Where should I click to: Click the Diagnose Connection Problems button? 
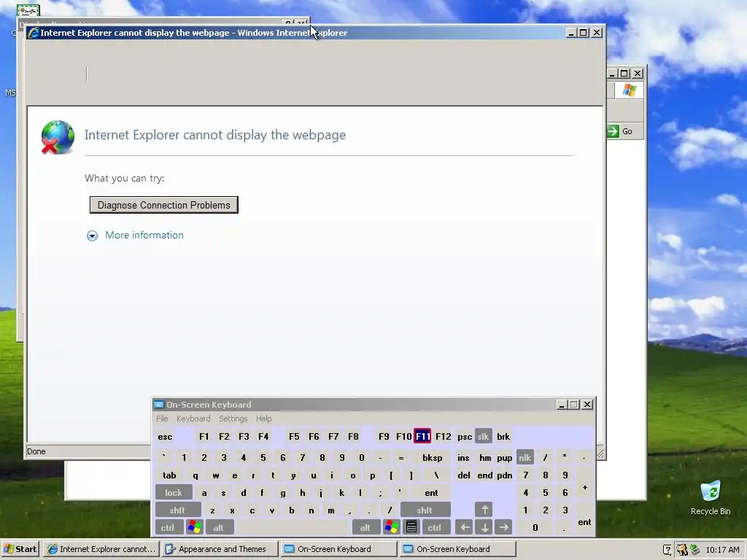tap(164, 205)
